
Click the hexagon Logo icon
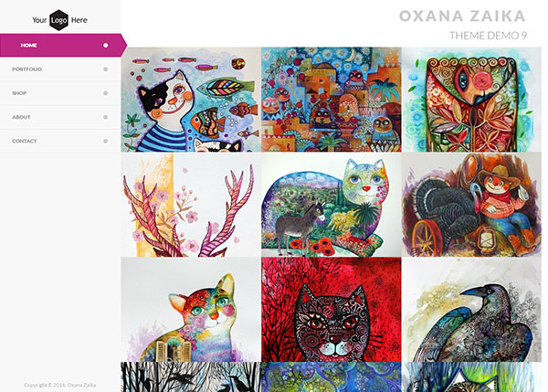click(58, 20)
